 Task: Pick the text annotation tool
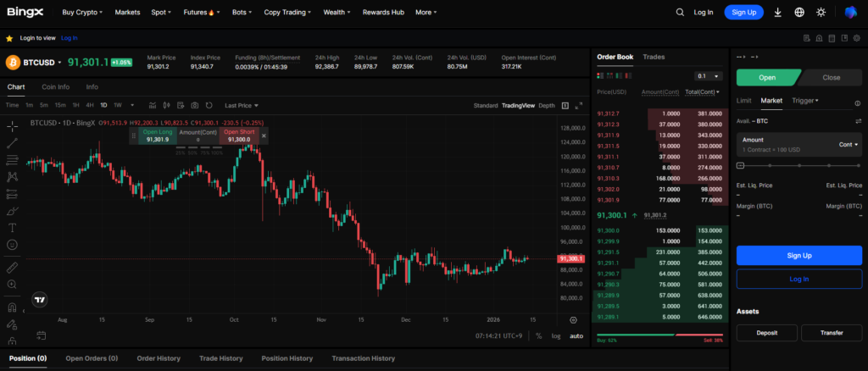pos(12,227)
